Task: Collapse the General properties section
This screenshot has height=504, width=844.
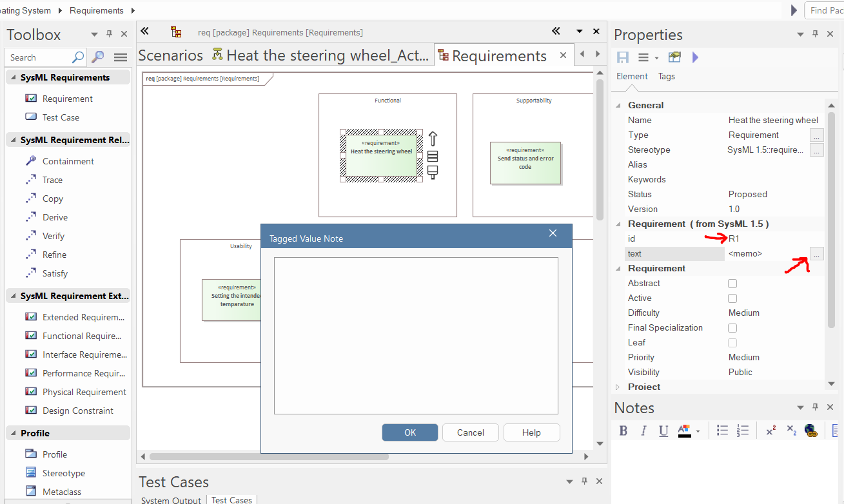Action: (618, 105)
